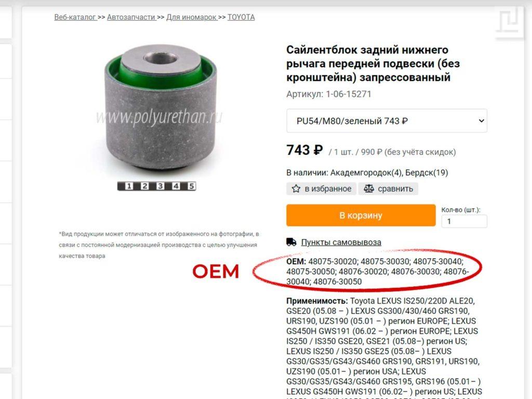
Task: Open Автозапчасти breadcrumb link
Action: 131,17
